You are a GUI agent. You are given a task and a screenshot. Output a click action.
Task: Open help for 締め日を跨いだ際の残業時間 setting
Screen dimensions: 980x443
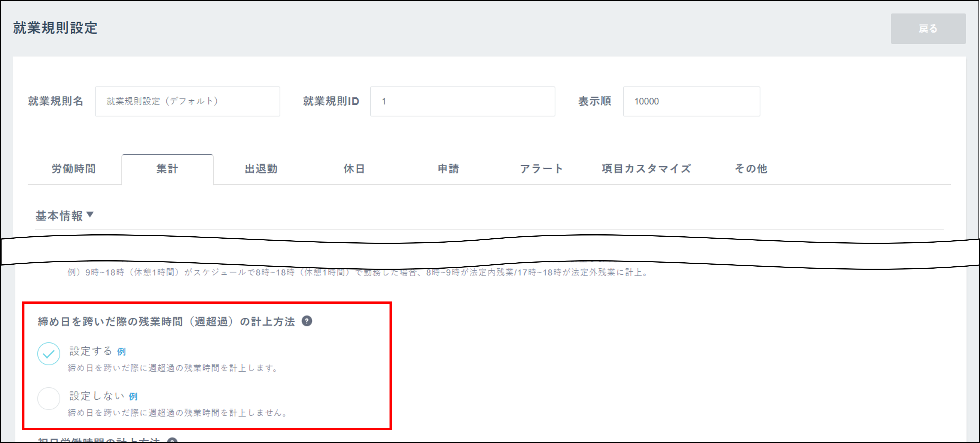point(307,321)
